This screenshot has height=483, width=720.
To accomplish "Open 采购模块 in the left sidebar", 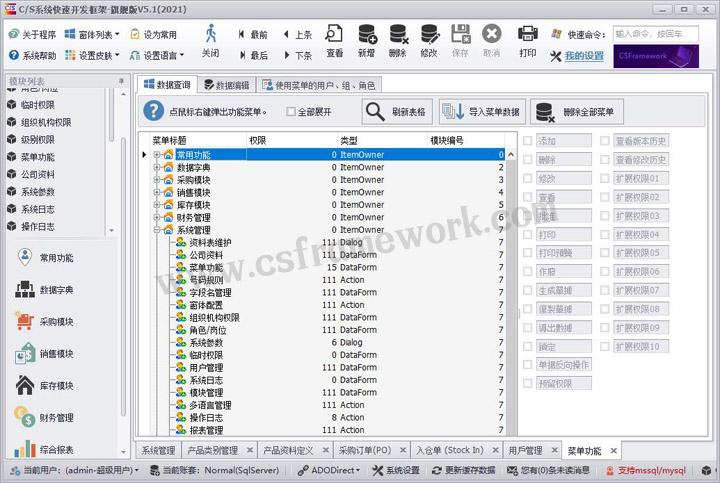I will point(56,322).
